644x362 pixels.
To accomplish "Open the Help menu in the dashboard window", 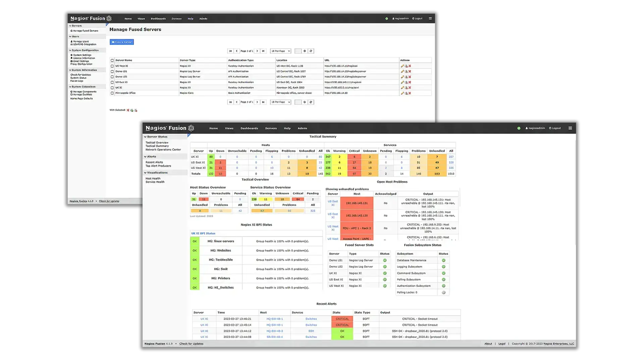I will click(287, 128).
